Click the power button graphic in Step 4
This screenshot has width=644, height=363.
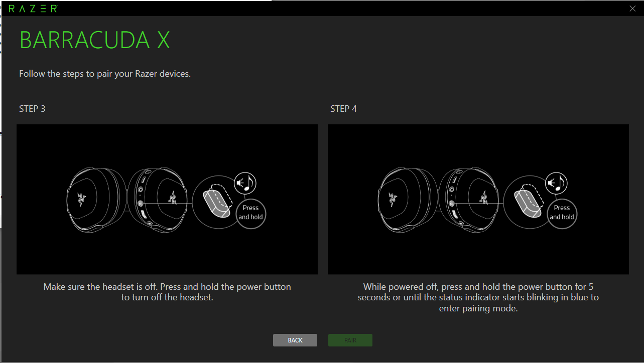[528, 203]
